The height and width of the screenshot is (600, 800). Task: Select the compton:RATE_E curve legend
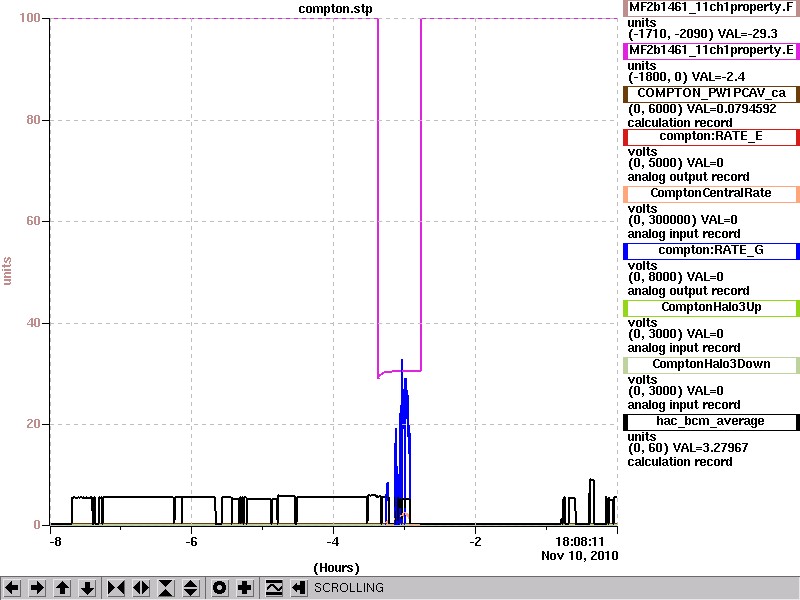[x=711, y=137]
